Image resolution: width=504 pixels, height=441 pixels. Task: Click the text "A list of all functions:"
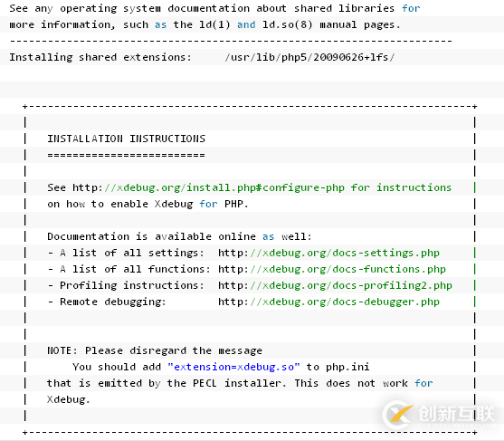135,269
